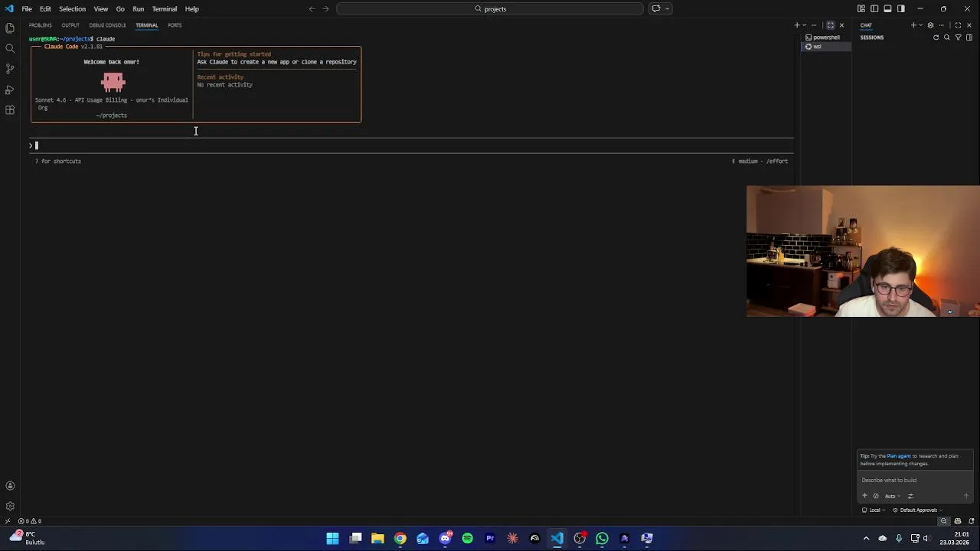Close the terminal panel
Screen dimensions: 980x551
click(841, 25)
